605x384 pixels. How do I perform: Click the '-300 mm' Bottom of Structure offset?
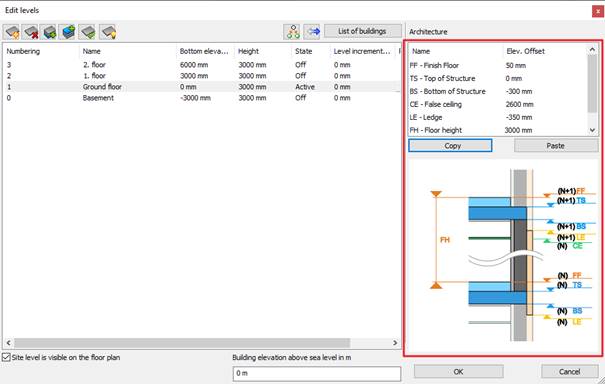tap(519, 91)
